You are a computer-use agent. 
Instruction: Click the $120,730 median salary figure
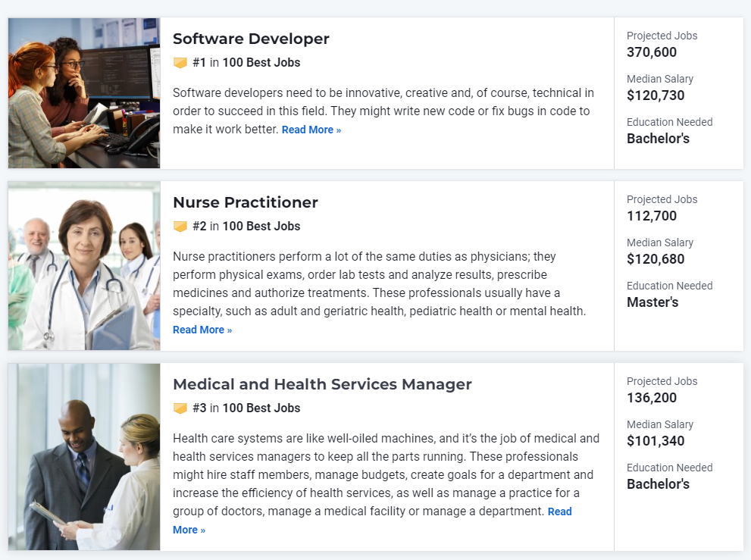point(656,95)
